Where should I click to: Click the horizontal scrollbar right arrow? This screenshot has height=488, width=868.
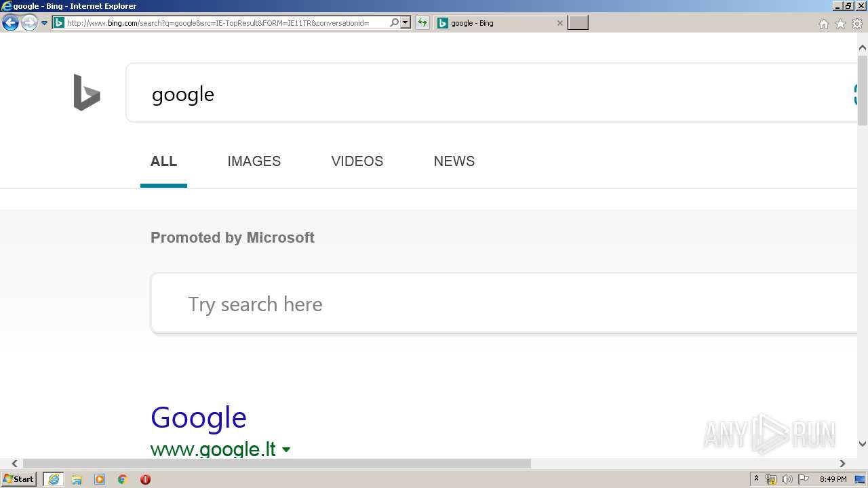coord(842,464)
